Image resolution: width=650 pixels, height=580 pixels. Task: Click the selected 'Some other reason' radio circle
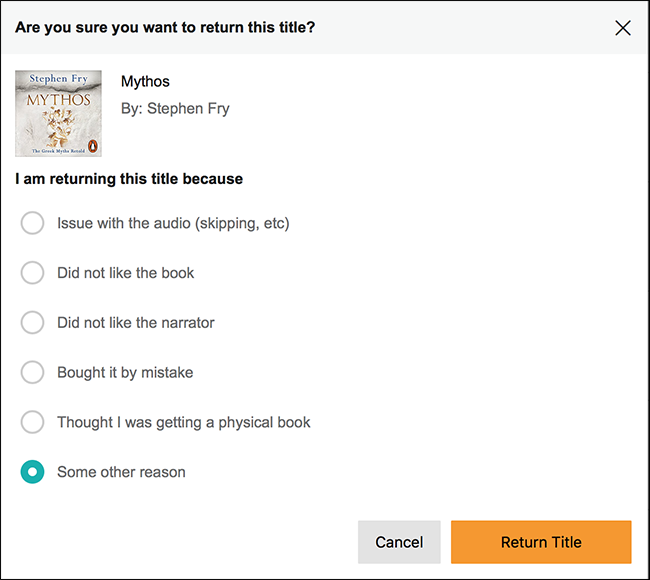click(x=32, y=472)
